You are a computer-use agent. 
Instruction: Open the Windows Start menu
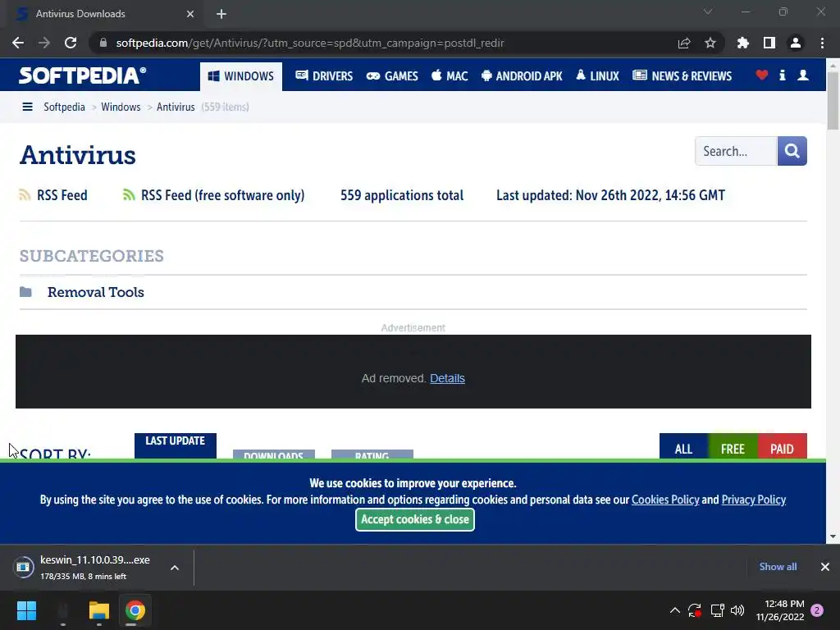[26, 610]
